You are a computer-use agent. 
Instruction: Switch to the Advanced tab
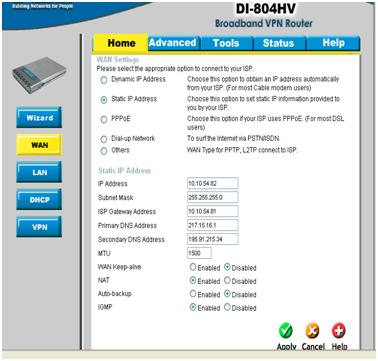[x=173, y=43]
